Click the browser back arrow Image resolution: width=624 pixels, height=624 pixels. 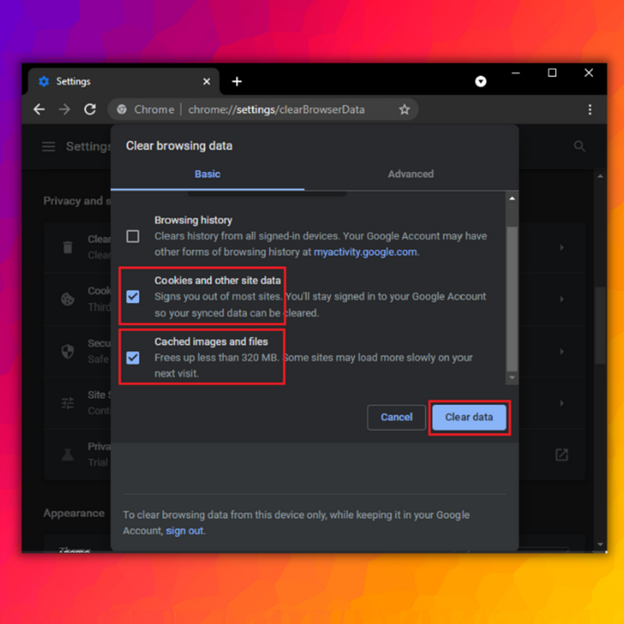pyautogui.click(x=39, y=109)
